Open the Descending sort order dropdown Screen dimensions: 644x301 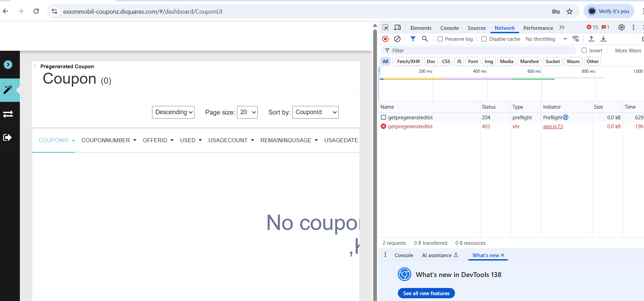(173, 112)
